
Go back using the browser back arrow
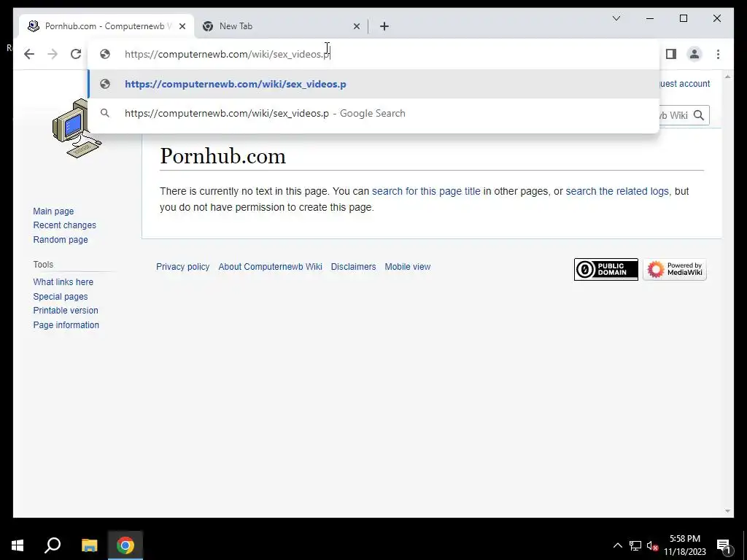click(29, 54)
